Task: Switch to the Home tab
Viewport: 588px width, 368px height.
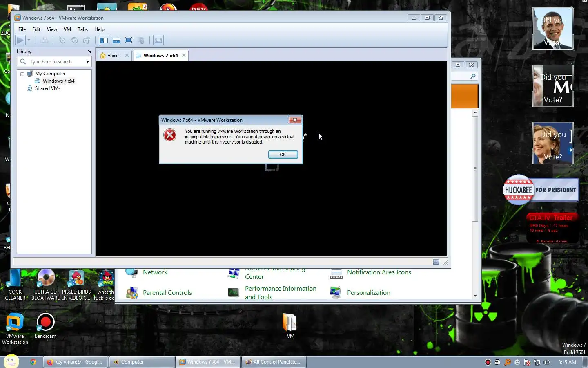Action: tap(113, 56)
